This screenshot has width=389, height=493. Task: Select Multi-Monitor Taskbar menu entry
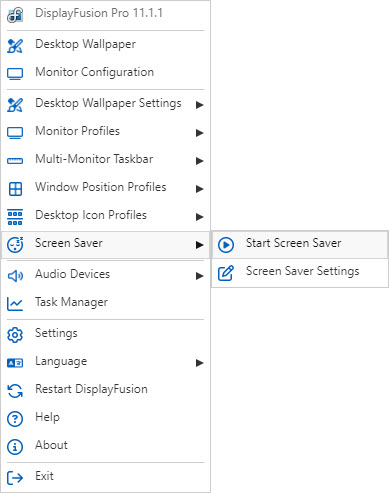pyautogui.click(x=105, y=161)
